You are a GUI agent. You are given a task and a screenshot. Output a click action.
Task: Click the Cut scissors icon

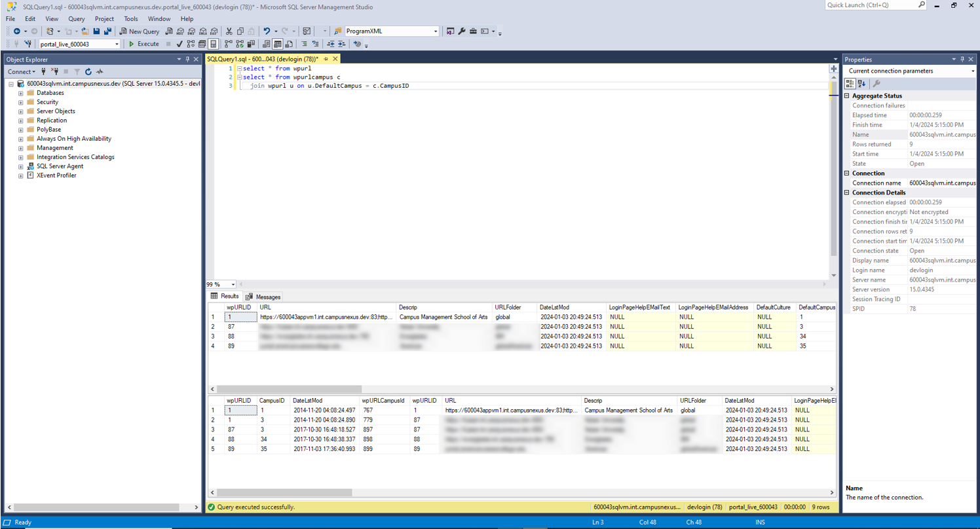[x=229, y=31]
